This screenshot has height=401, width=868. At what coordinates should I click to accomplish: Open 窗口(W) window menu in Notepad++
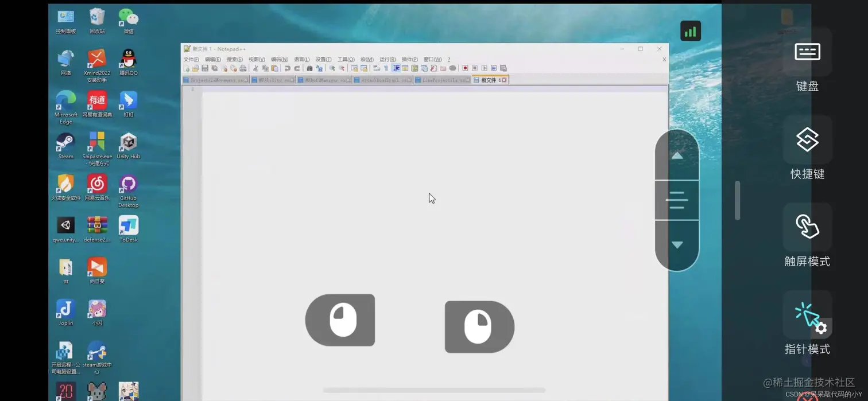click(x=433, y=60)
